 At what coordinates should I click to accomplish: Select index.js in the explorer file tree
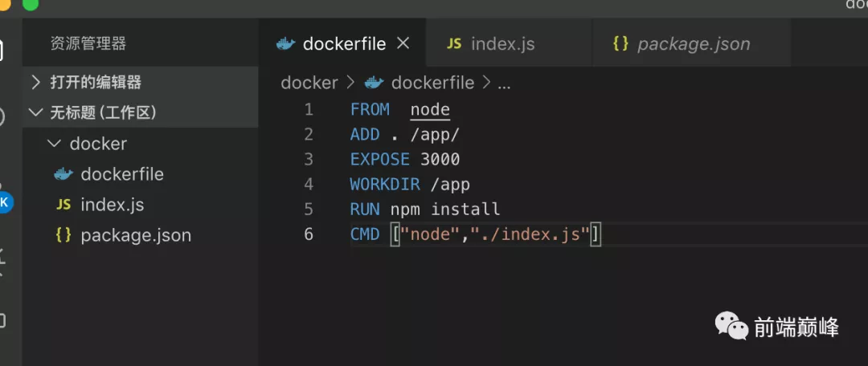point(113,205)
